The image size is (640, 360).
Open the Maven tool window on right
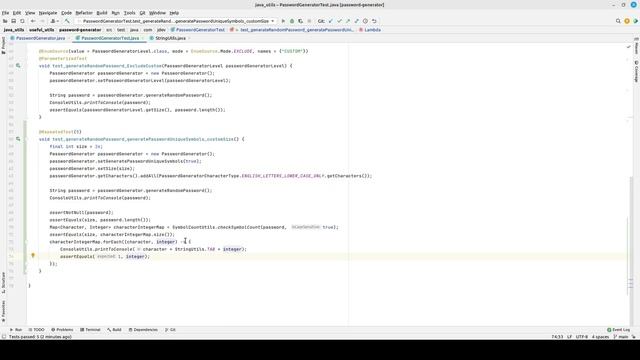click(636, 47)
